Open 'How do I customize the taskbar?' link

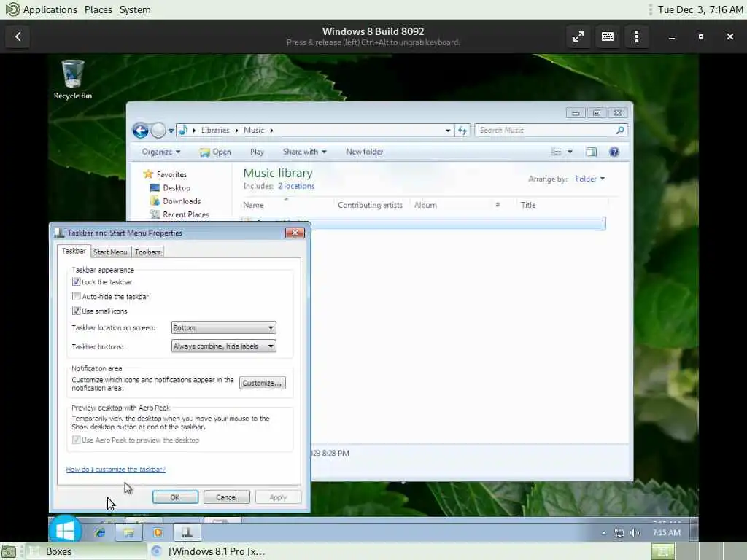click(x=116, y=470)
